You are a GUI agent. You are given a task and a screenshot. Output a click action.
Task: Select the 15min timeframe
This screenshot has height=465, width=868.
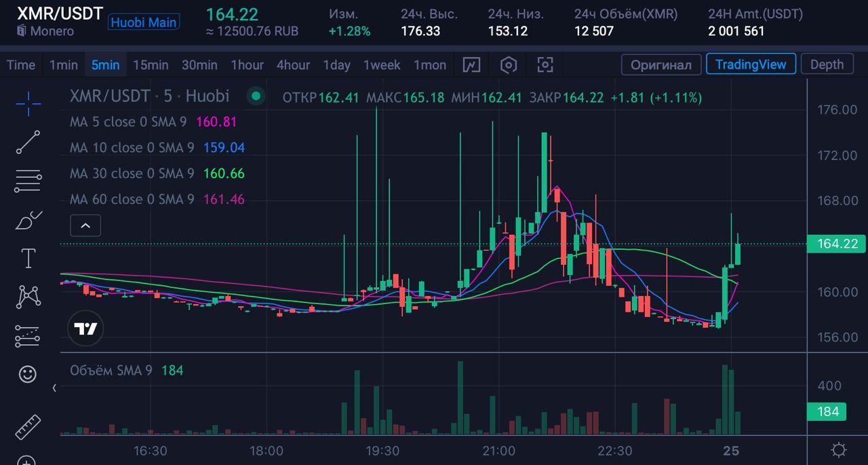[150, 65]
